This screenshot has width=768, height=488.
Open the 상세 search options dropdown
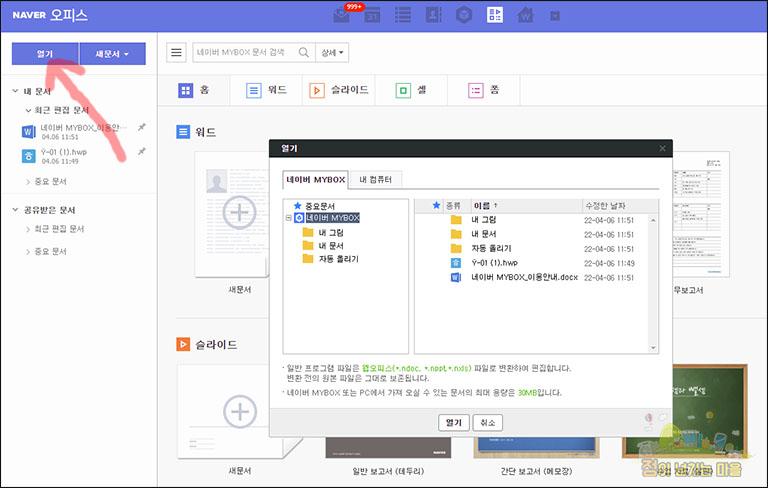point(332,52)
